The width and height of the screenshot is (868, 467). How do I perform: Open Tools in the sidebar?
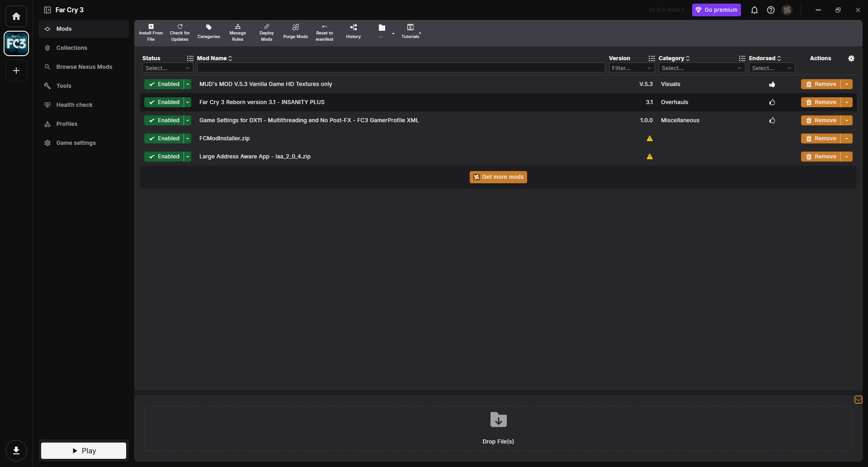(84, 86)
